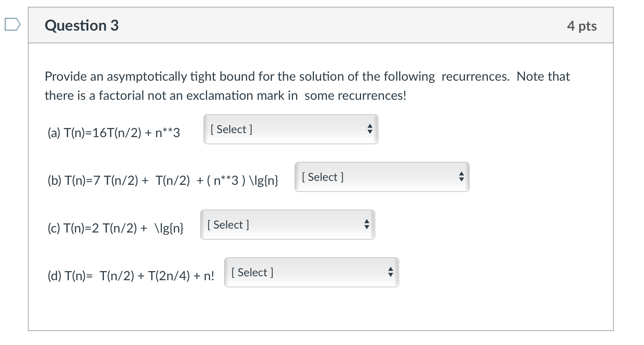The width and height of the screenshot is (644, 345).
Task: Open the answer dropdown for recurrence (a)
Action: coord(291,129)
